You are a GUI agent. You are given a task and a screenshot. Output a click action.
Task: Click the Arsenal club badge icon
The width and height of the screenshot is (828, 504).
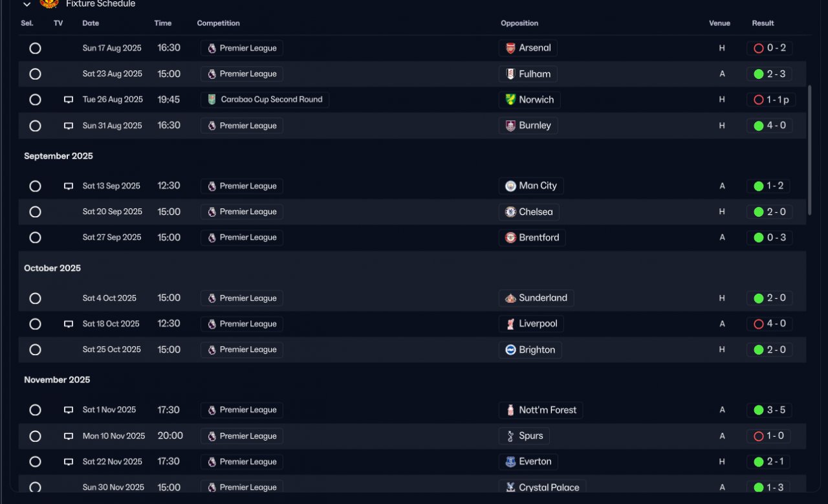[510, 48]
